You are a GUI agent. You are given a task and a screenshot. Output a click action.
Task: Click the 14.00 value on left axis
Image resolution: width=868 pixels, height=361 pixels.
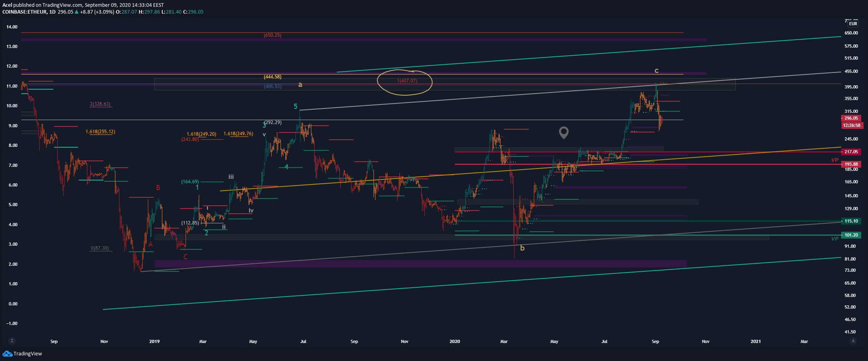[12, 27]
